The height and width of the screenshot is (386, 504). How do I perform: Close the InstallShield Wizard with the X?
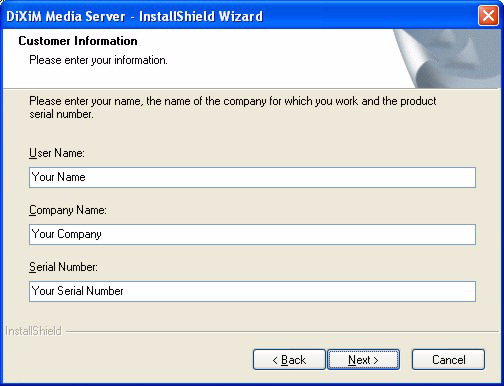pos(488,16)
